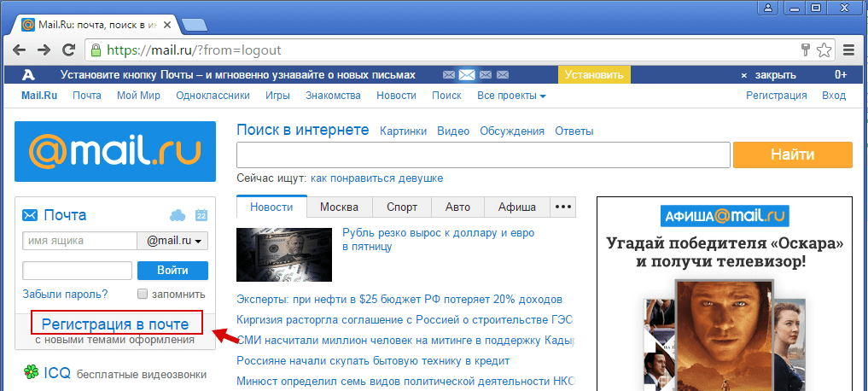The height and width of the screenshot is (391, 868).
Task: Click the saved passwords key icon
Action: (805, 50)
